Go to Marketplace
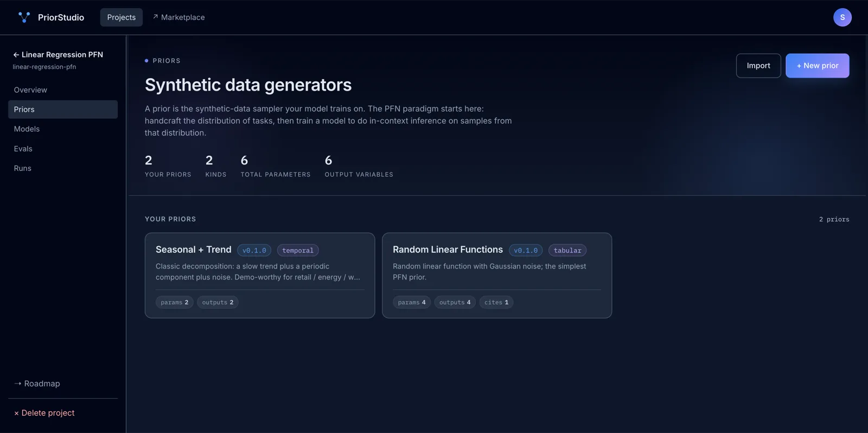 (178, 17)
